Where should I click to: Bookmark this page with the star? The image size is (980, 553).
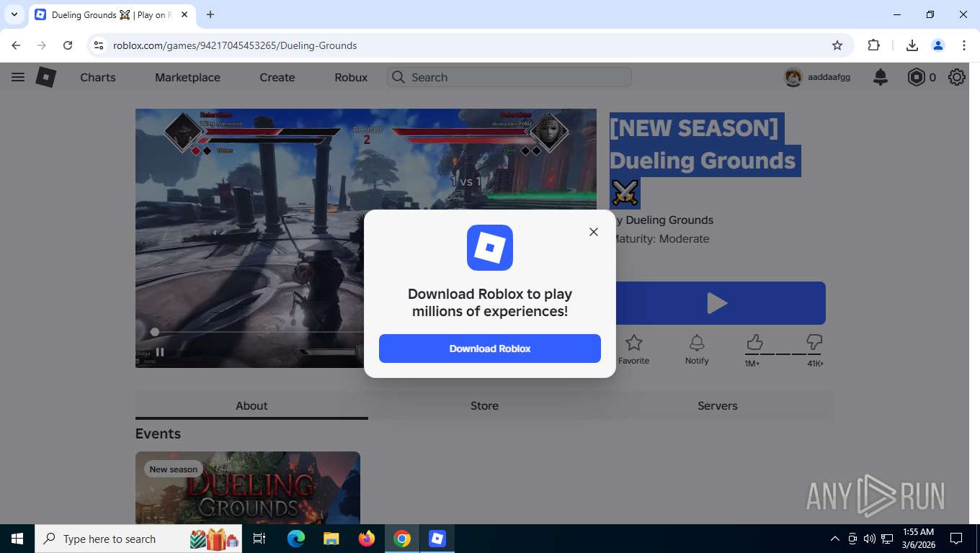(x=837, y=45)
